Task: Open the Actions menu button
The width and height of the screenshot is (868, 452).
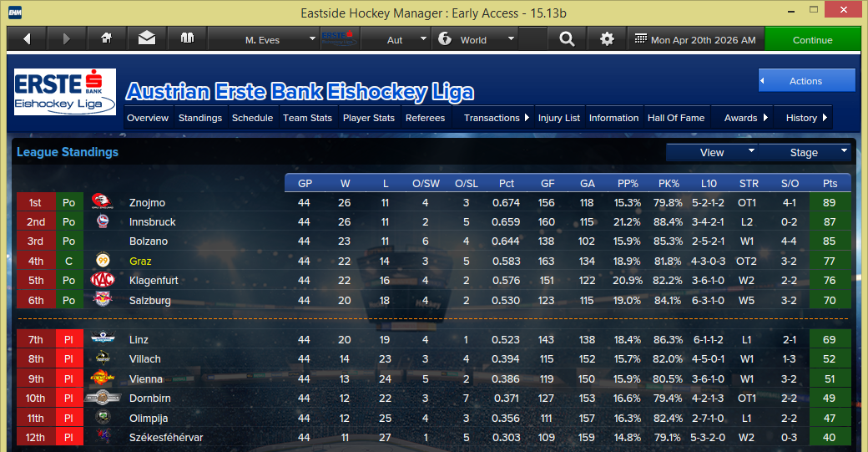Action: [x=806, y=81]
